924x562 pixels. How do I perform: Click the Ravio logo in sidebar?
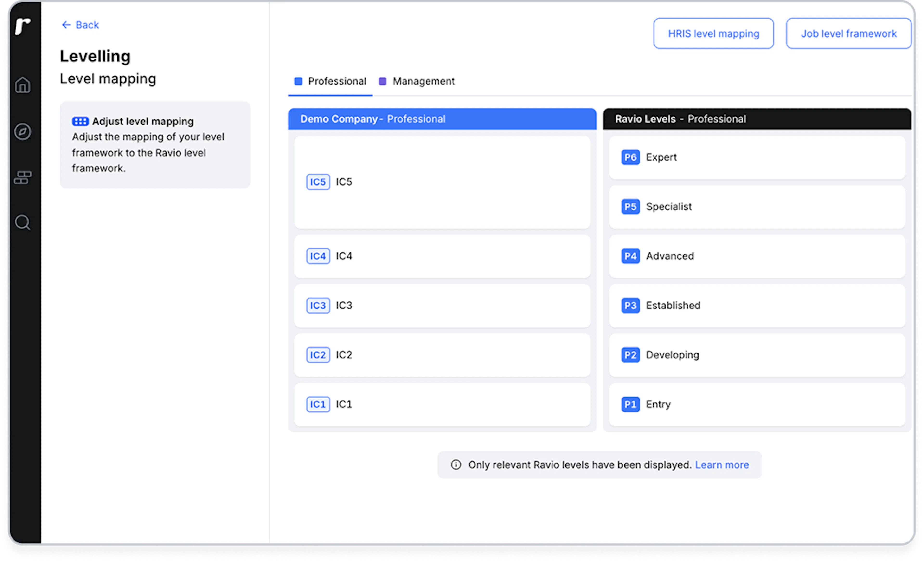coord(23,26)
